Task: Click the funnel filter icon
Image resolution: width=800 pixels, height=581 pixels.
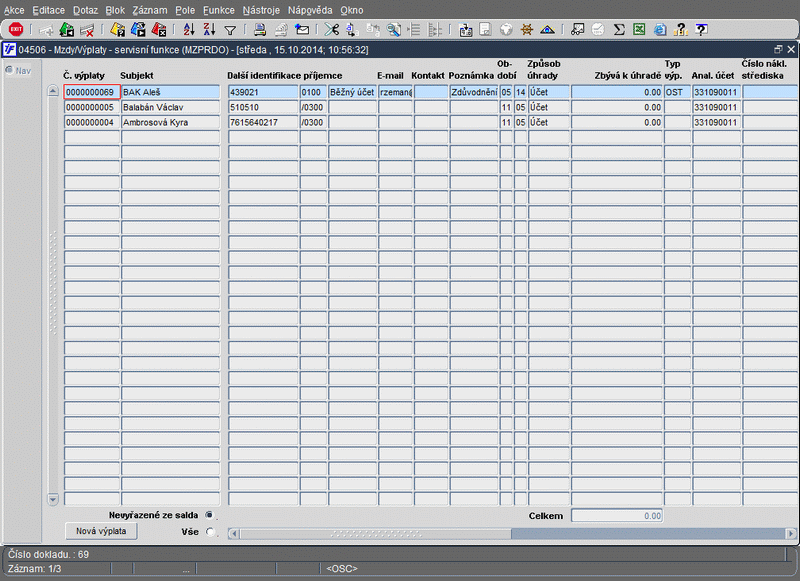Action: click(230, 31)
